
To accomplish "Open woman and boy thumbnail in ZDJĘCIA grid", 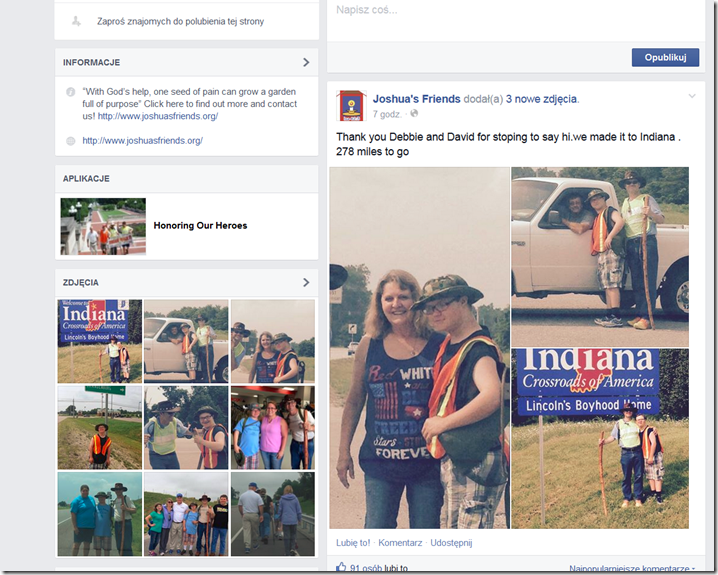I will click(x=272, y=341).
